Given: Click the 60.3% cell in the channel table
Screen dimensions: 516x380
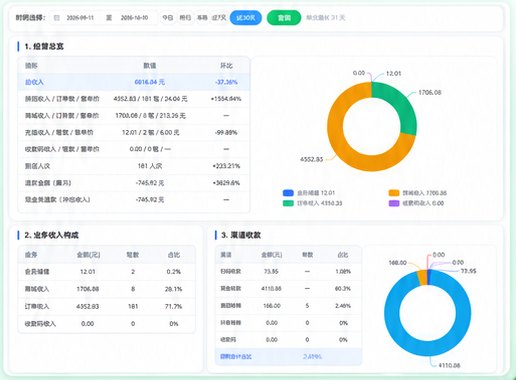Looking at the screenshot, I should coord(343,288).
